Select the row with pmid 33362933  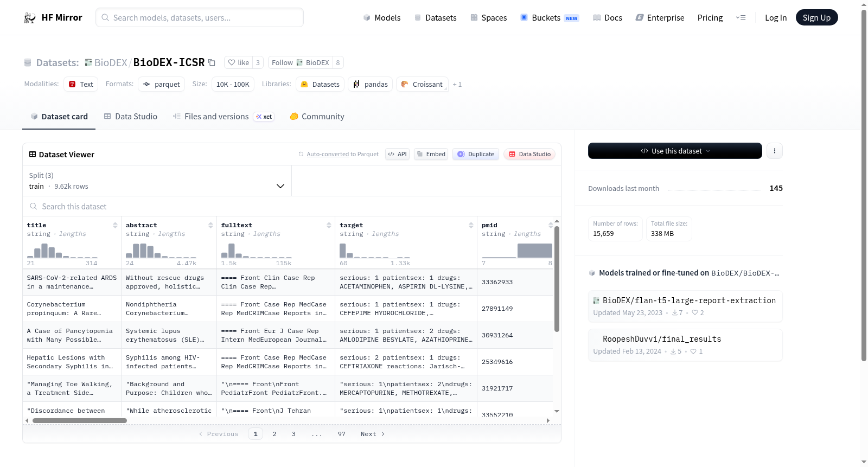[288, 282]
